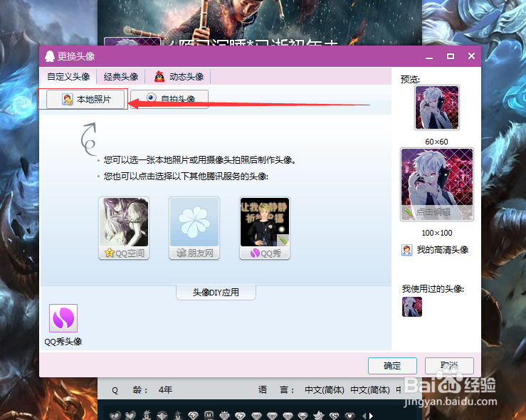Click the 预览: label
The image size is (526, 420).
click(x=410, y=80)
